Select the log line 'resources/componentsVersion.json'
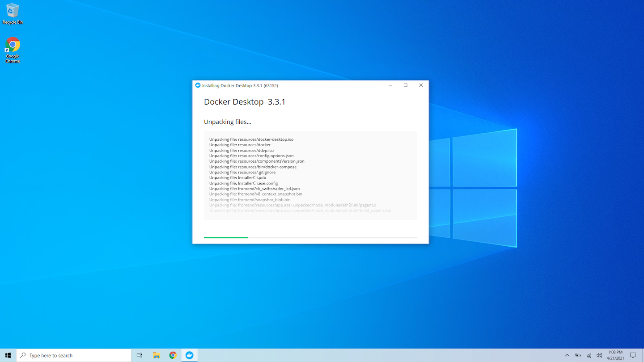644x362 pixels. coord(257,161)
